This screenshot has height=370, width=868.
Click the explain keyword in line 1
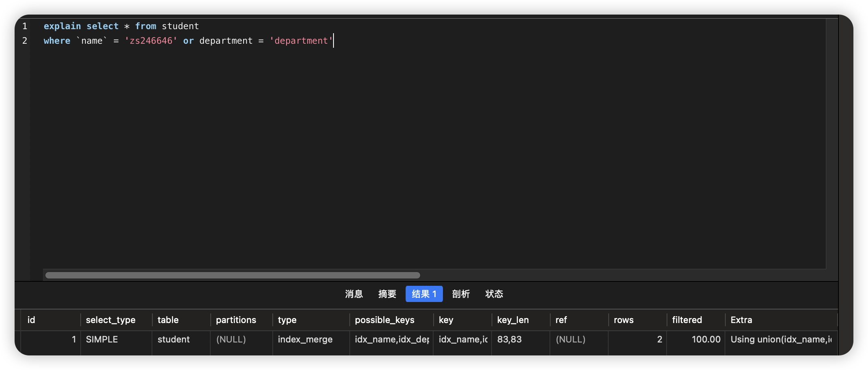click(x=62, y=26)
